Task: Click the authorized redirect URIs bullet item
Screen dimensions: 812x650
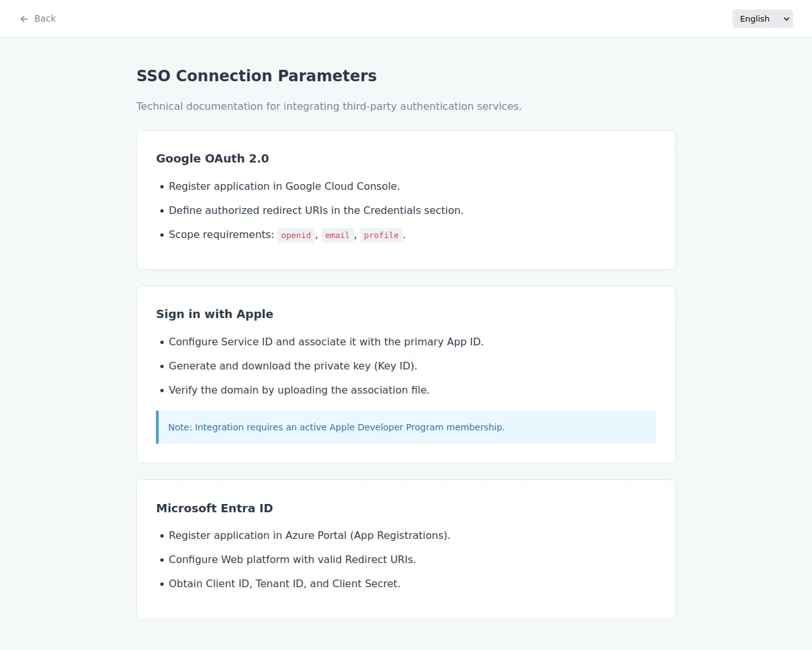Action: pyautogui.click(x=316, y=211)
